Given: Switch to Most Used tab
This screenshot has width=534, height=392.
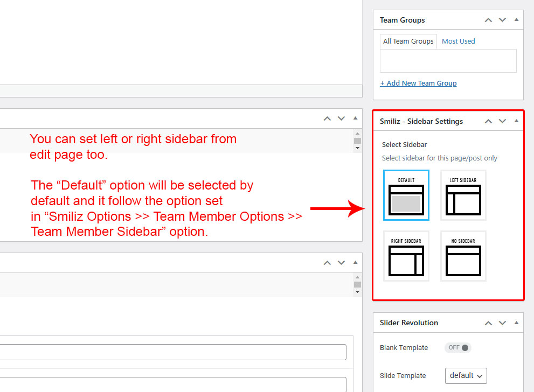Looking at the screenshot, I should tap(458, 41).
